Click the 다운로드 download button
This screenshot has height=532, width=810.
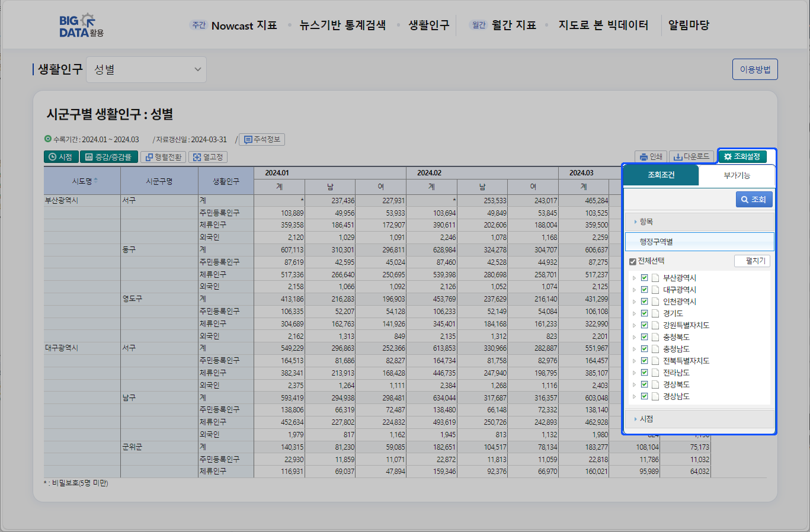[691, 156]
